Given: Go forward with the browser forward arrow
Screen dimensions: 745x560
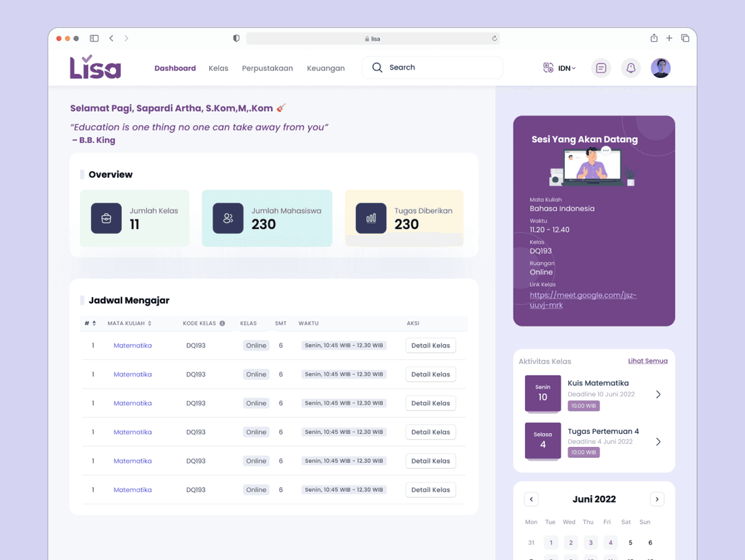Looking at the screenshot, I should point(126,39).
